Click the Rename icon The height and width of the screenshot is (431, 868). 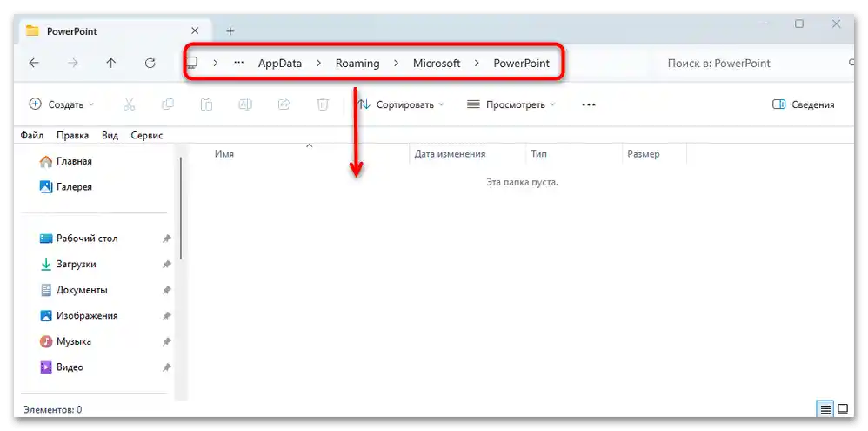point(245,104)
